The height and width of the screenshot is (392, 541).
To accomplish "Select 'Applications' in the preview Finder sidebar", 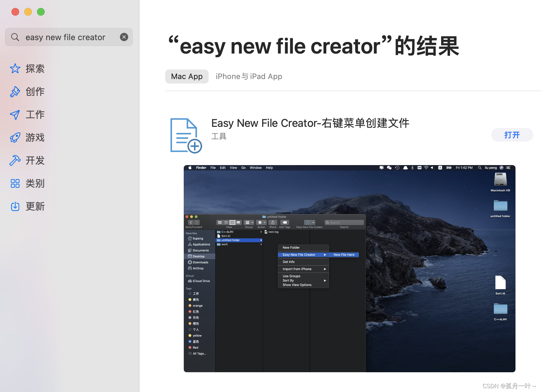I will (199, 244).
